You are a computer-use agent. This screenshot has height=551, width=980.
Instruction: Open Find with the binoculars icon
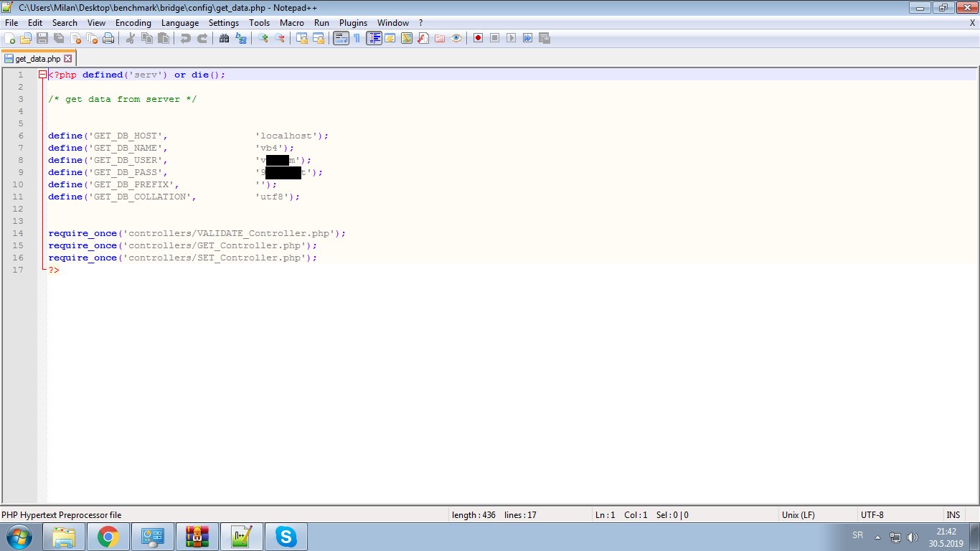224,38
